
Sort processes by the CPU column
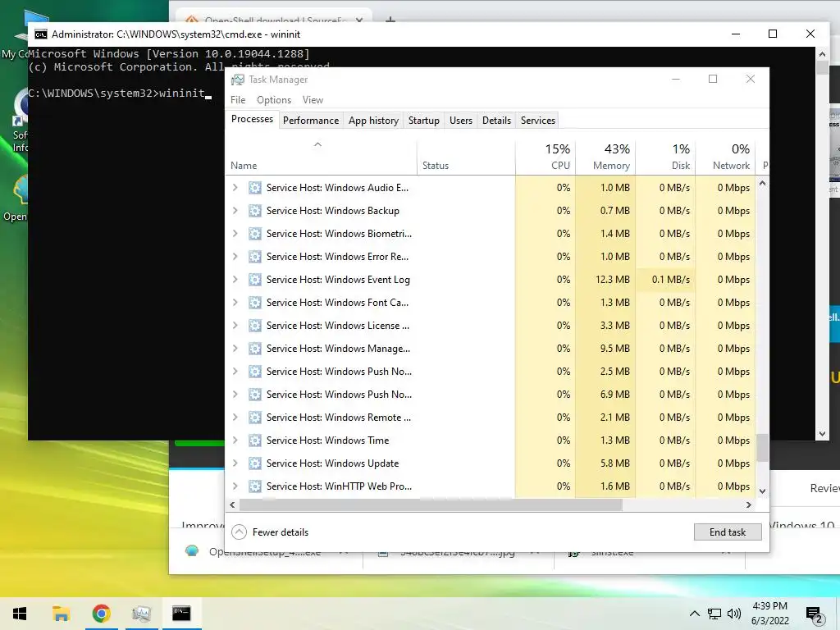(x=546, y=157)
